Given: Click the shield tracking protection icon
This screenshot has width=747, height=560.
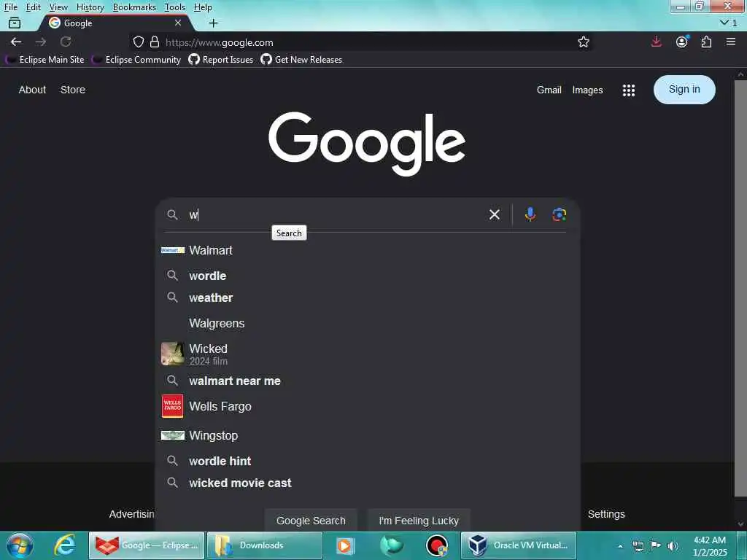Looking at the screenshot, I should pos(138,42).
